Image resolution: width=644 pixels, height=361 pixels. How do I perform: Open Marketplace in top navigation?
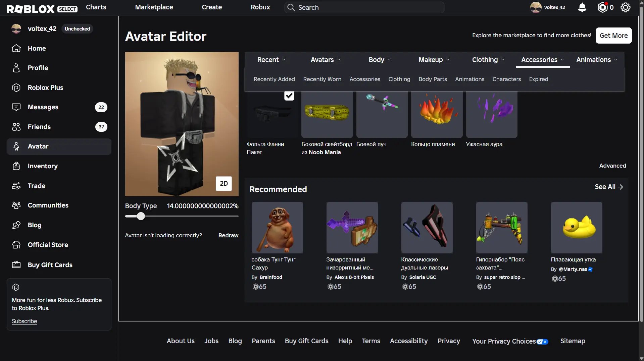tap(154, 7)
